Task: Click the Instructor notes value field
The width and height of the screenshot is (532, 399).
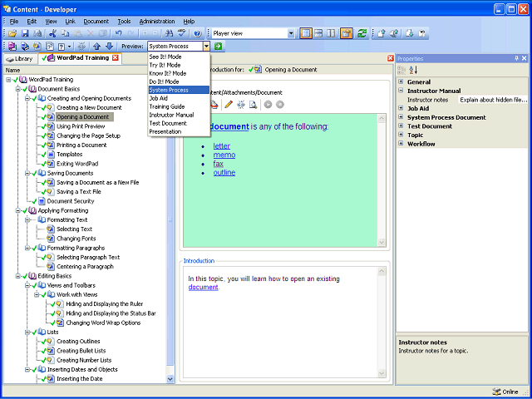Action: [x=493, y=100]
